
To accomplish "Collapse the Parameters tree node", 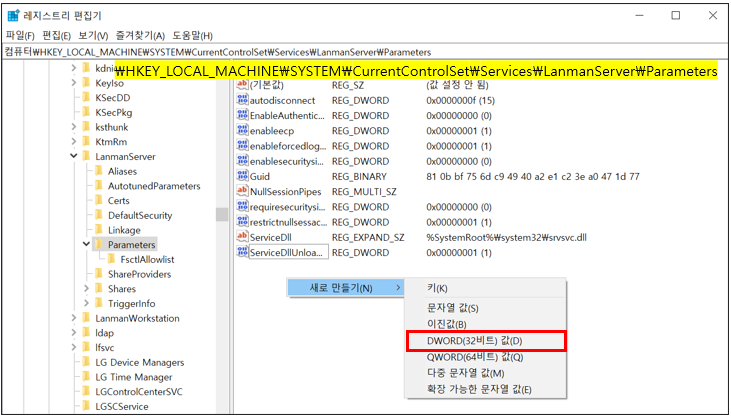I will click(86, 244).
